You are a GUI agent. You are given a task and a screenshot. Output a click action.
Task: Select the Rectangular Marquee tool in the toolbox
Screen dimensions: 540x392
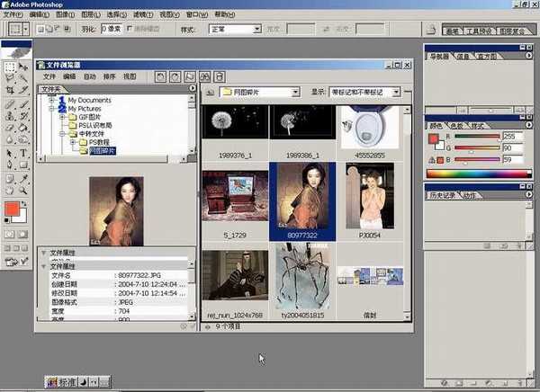[x=9, y=66]
